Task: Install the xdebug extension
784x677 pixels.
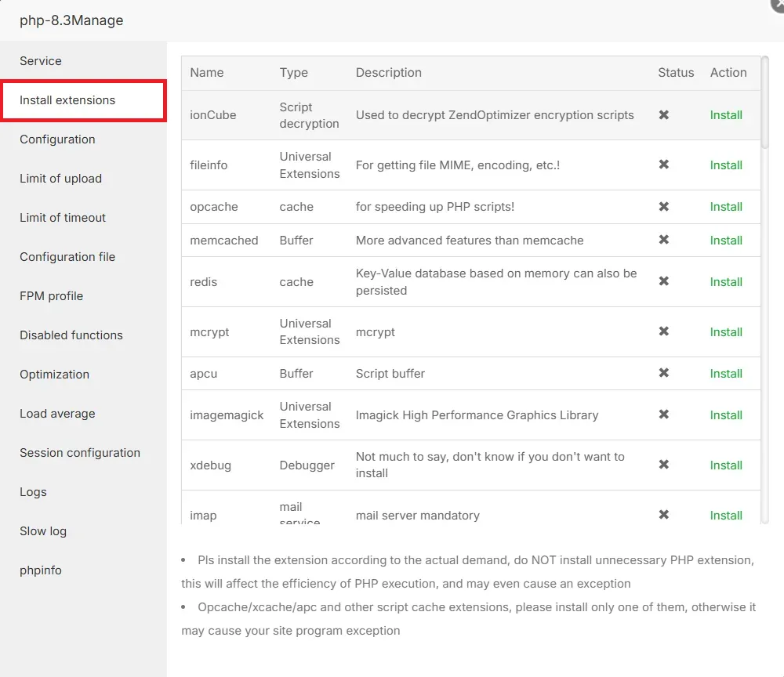Action: 725,465
